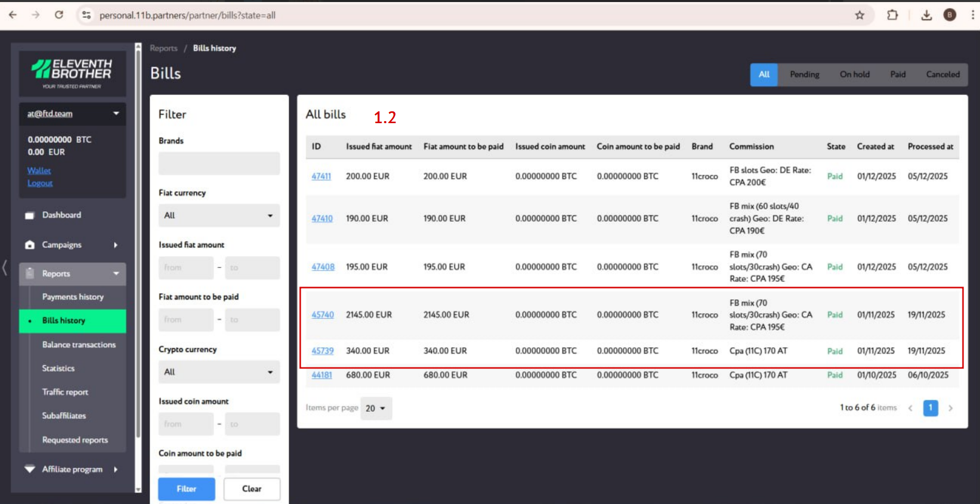Open bill ID 47410
Screen dimensions: 980x504
tap(322, 219)
